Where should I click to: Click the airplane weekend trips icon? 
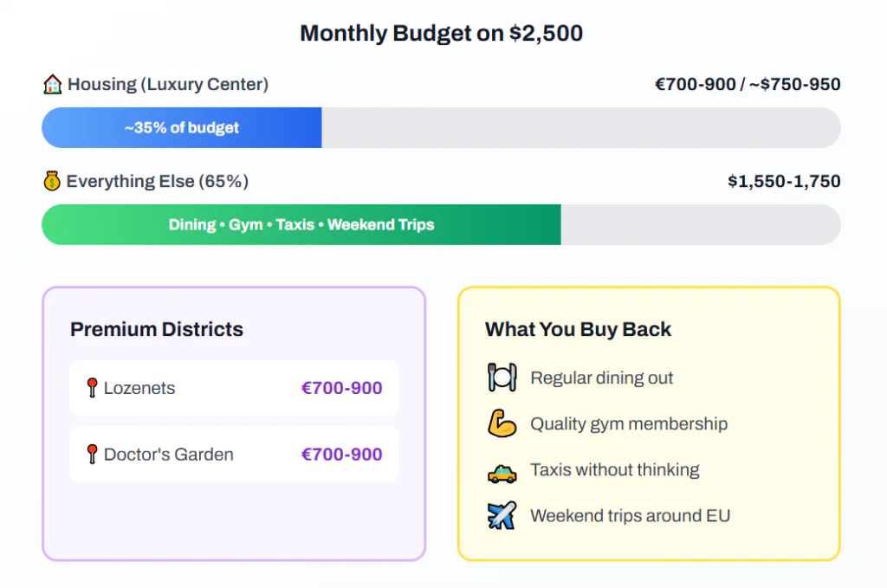point(502,516)
